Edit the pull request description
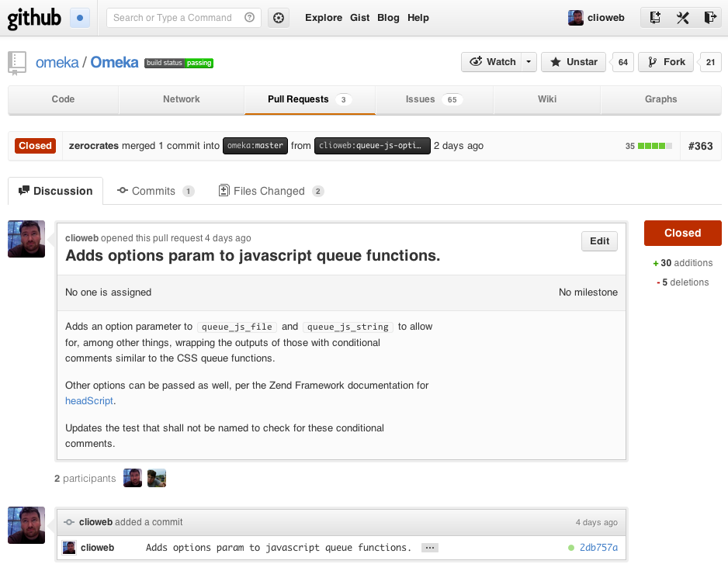Viewport: 728px width, 571px height. click(599, 241)
